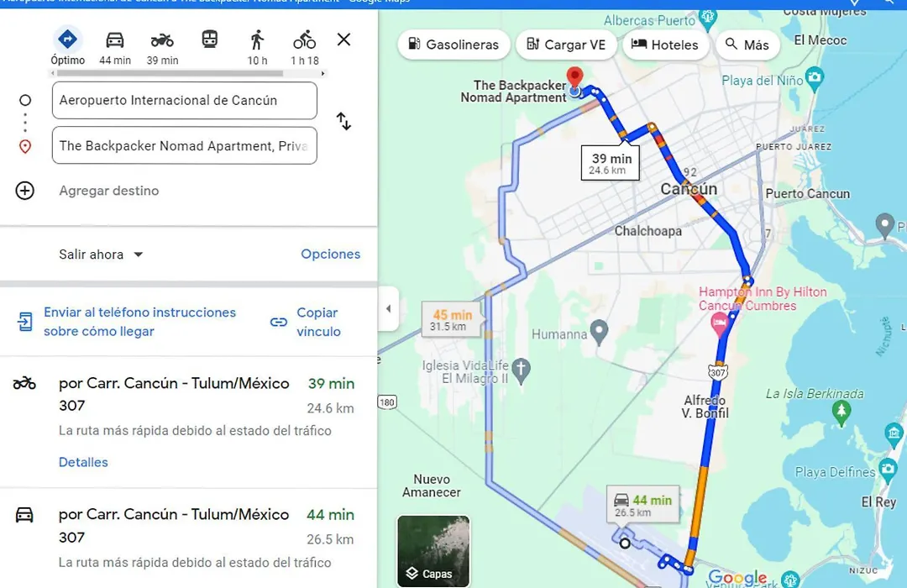Click the 307 highway shield on the map
Image resolution: width=907 pixels, height=588 pixels.
(x=718, y=371)
